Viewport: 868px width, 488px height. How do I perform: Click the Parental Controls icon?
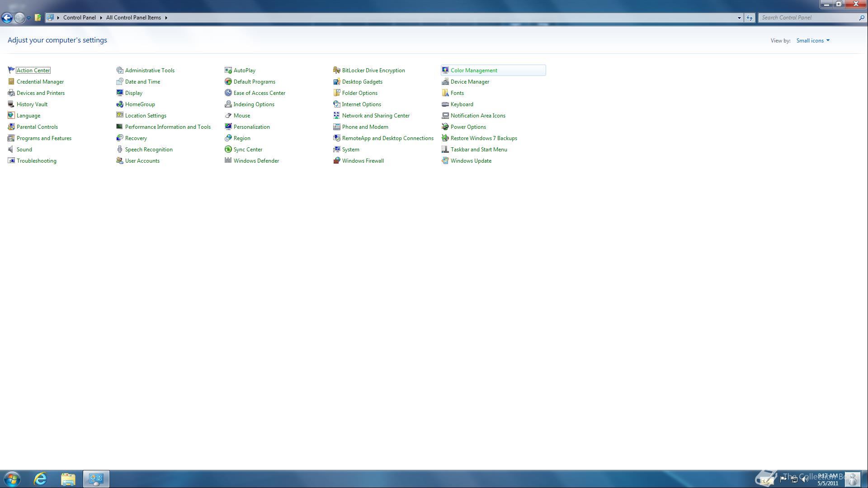coord(11,127)
